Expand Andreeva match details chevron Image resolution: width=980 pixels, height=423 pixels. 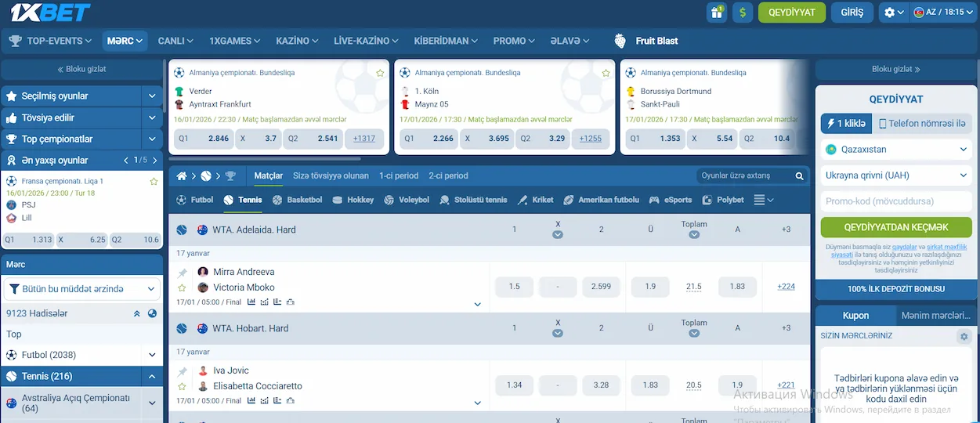(478, 305)
